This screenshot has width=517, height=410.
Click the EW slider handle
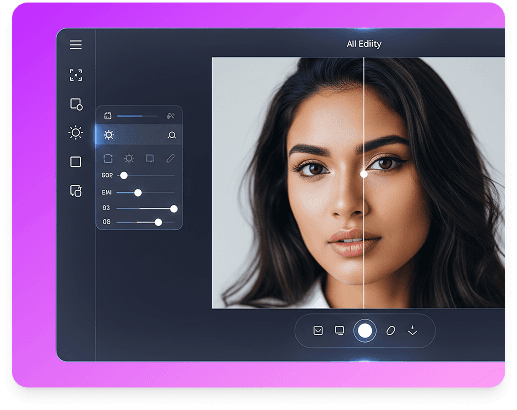click(x=138, y=193)
